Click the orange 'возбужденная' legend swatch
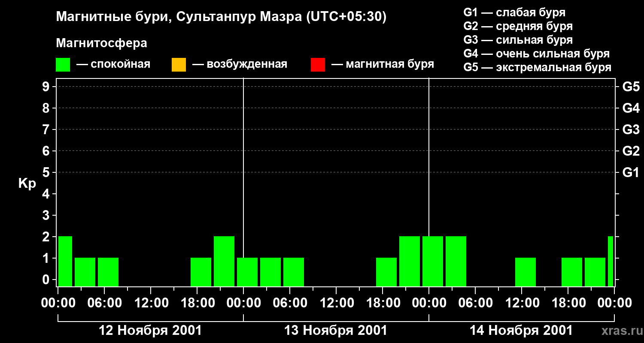The width and height of the screenshot is (644, 343). (x=179, y=65)
